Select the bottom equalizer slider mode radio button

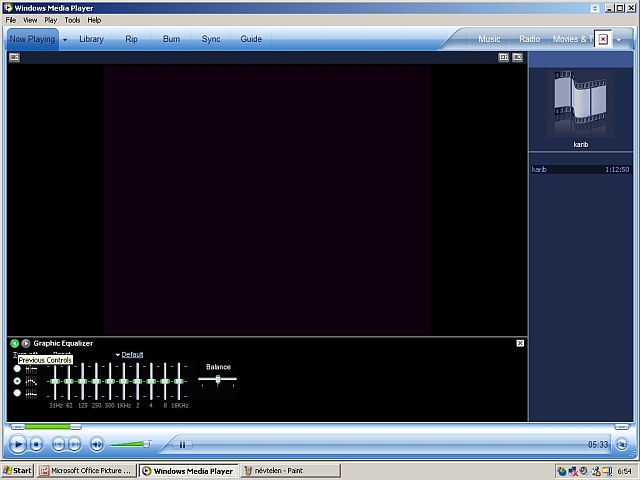(x=17, y=393)
